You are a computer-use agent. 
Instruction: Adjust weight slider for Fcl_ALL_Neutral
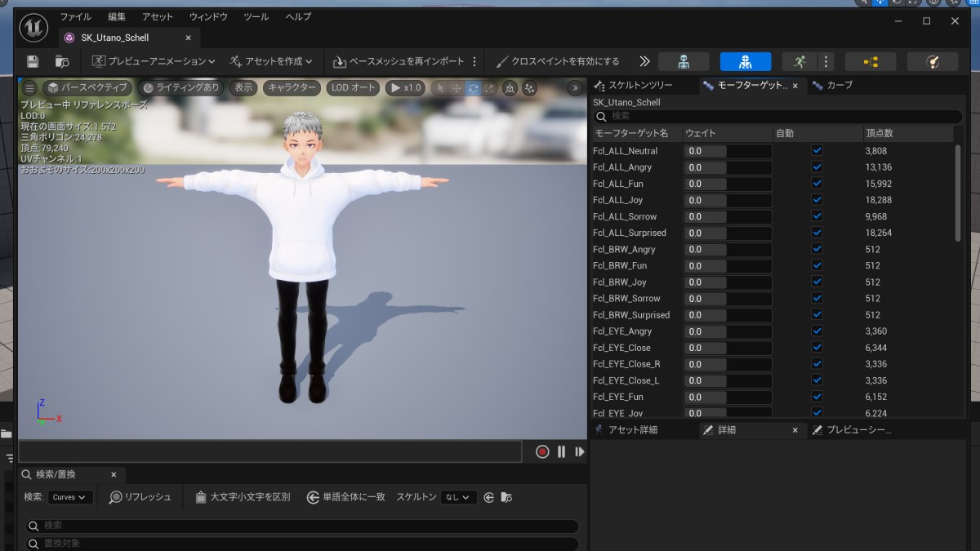[728, 151]
